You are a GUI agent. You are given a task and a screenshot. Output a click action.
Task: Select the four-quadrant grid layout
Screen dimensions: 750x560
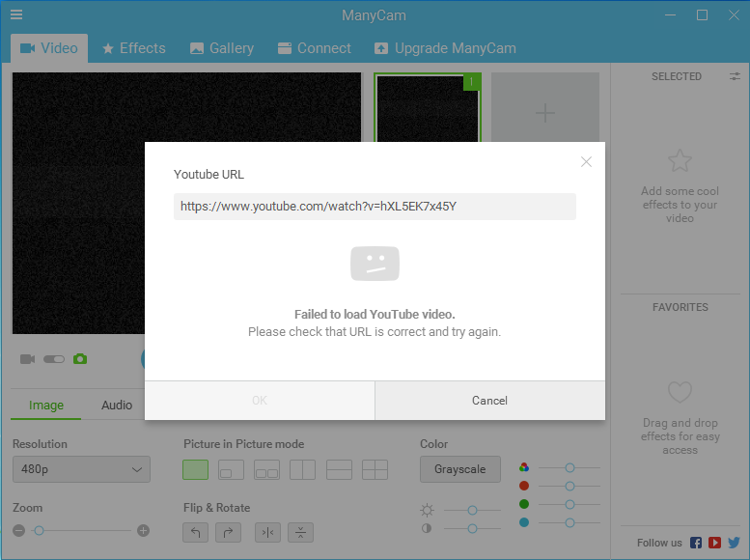pos(375,469)
